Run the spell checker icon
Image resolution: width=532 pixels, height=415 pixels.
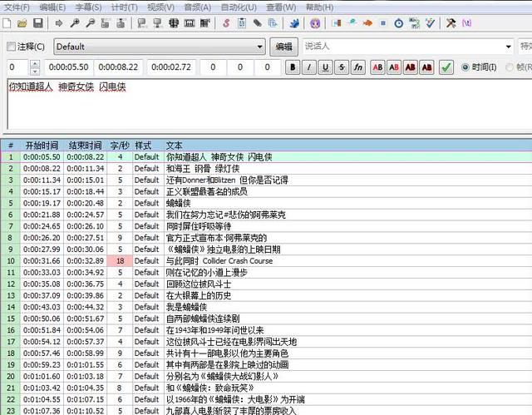(x=430, y=23)
